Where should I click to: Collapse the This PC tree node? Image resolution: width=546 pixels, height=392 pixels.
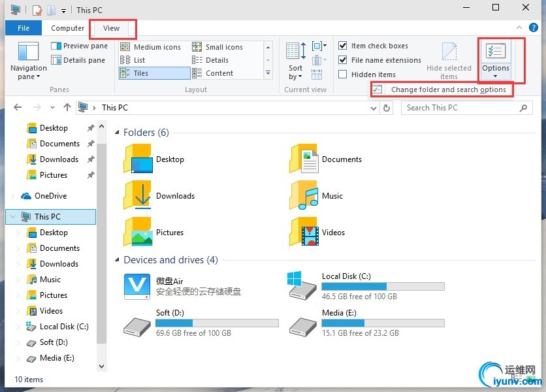tap(13, 217)
